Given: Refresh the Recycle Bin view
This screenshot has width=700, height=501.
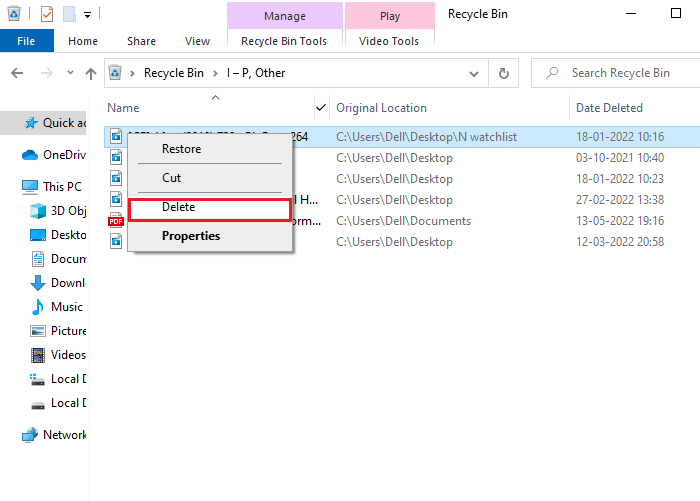Looking at the screenshot, I should coord(504,73).
